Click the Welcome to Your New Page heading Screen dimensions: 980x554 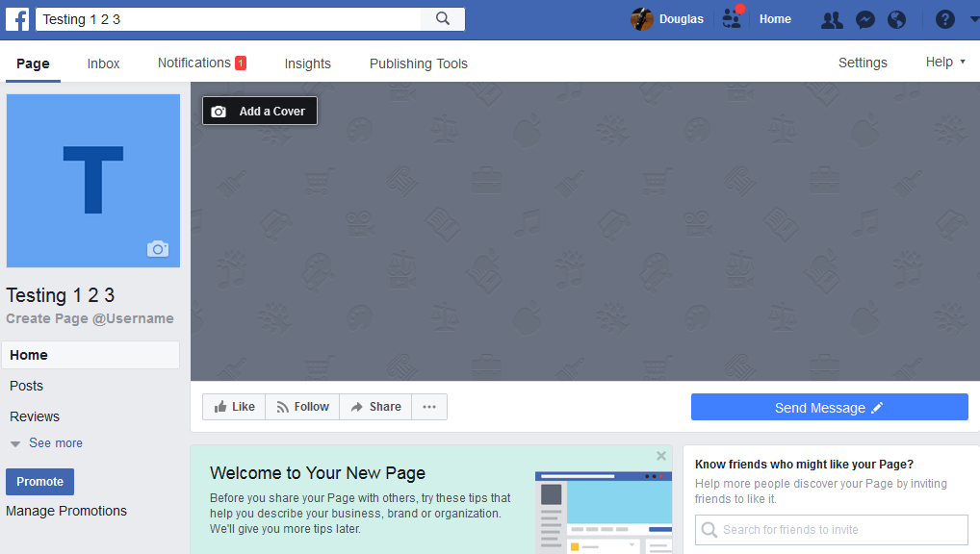318,473
